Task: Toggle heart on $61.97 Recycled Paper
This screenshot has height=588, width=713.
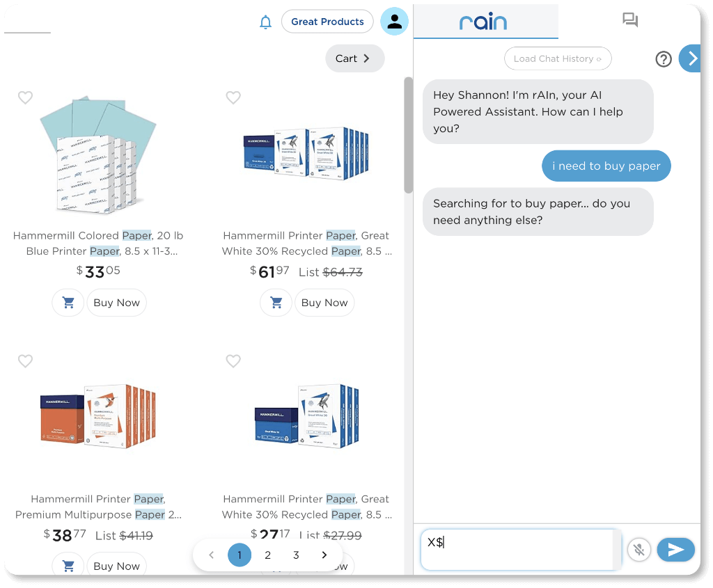Action: 233,98
